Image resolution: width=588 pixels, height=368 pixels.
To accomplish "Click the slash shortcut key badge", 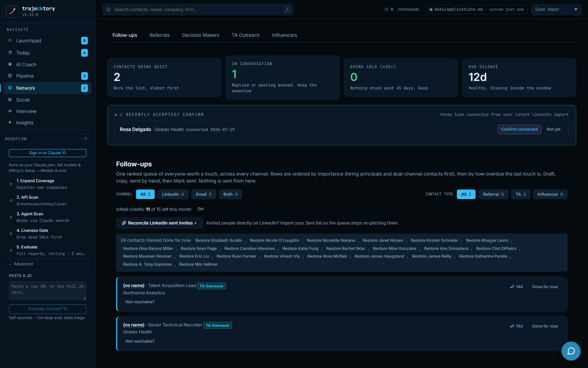I will (x=287, y=10).
